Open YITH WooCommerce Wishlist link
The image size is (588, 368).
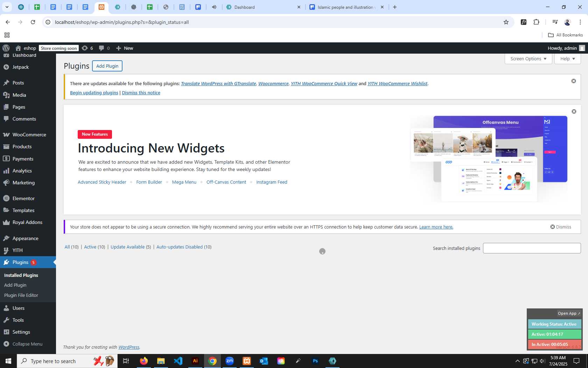click(397, 83)
